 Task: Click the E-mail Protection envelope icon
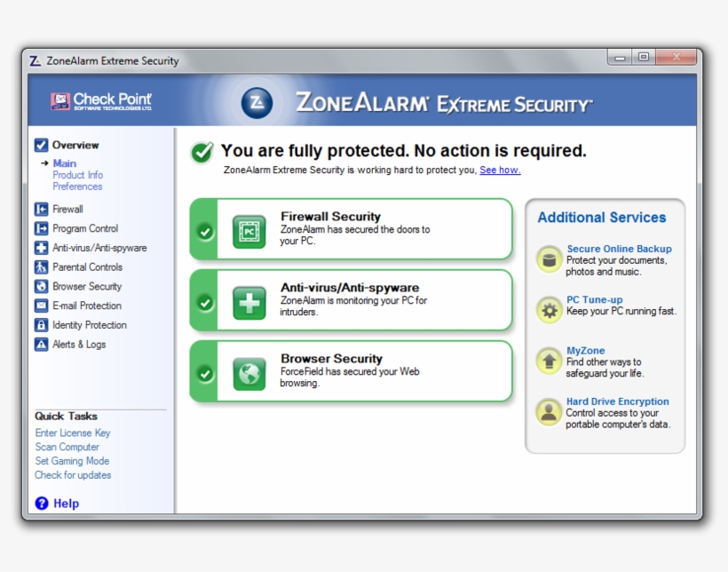click(x=39, y=306)
